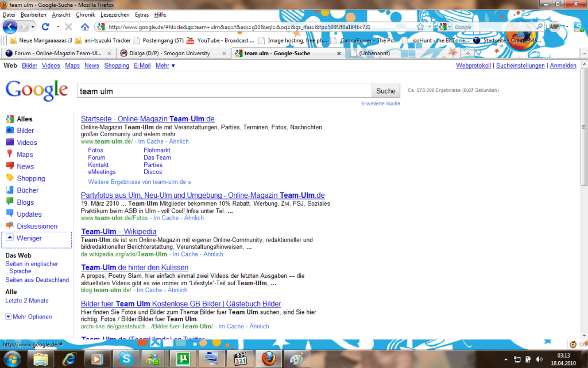588x368 pixels.
Task: Click the Firefox Home icon
Action: pos(85,26)
